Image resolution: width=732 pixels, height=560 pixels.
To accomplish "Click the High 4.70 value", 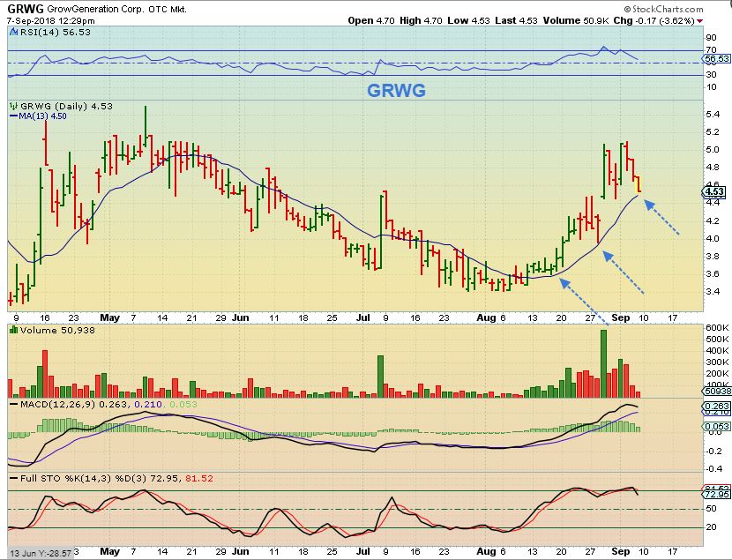I will point(421,20).
